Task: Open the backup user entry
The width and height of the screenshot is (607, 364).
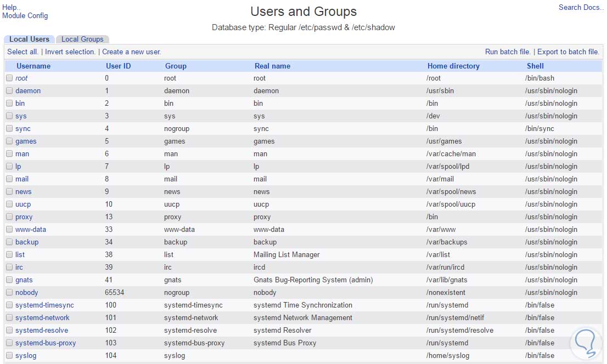Action: pos(27,242)
